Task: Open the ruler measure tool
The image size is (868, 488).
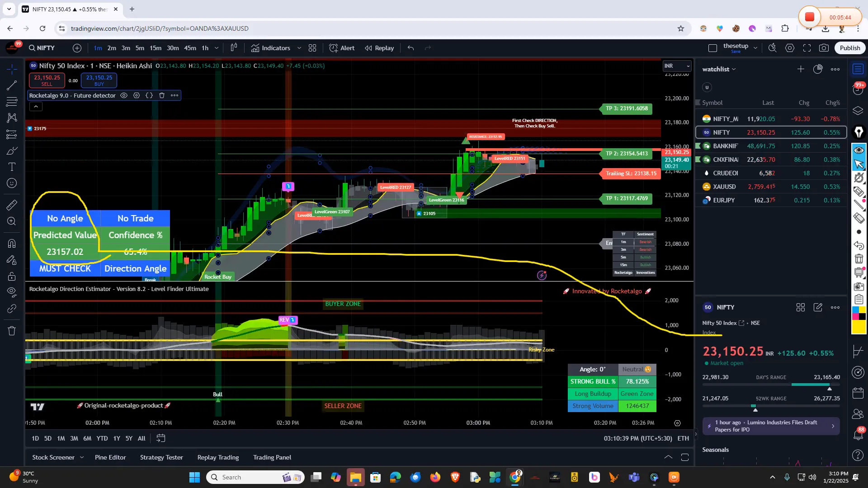Action: click(x=12, y=205)
